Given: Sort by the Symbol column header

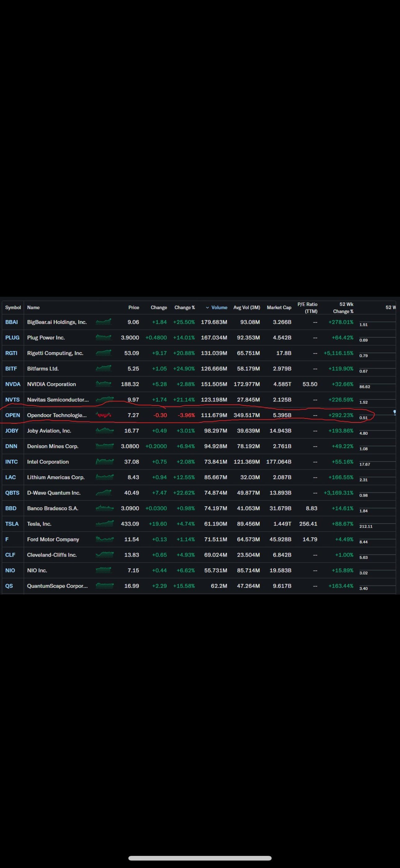Looking at the screenshot, I should pos(13,308).
